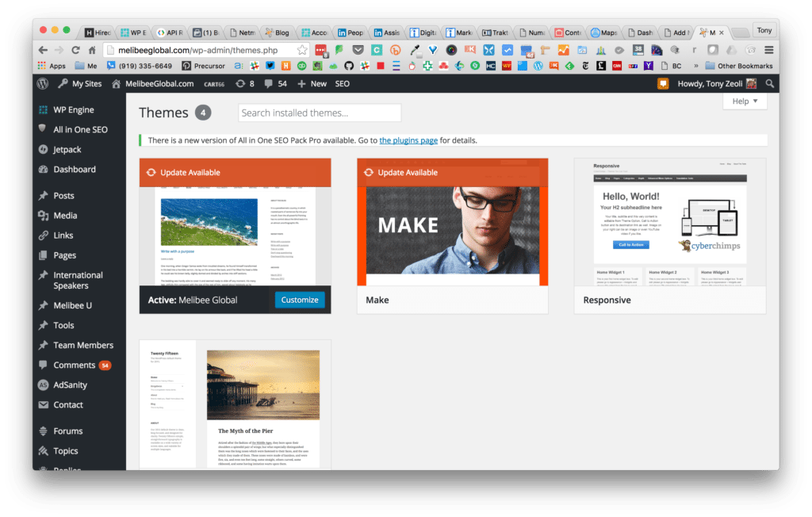
Task: Switch to the WP E browser tab
Action: point(133,33)
